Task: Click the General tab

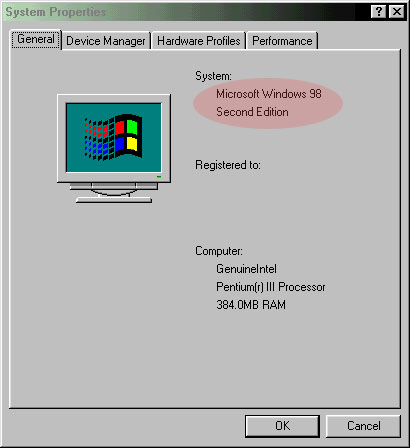Action: click(x=35, y=39)
